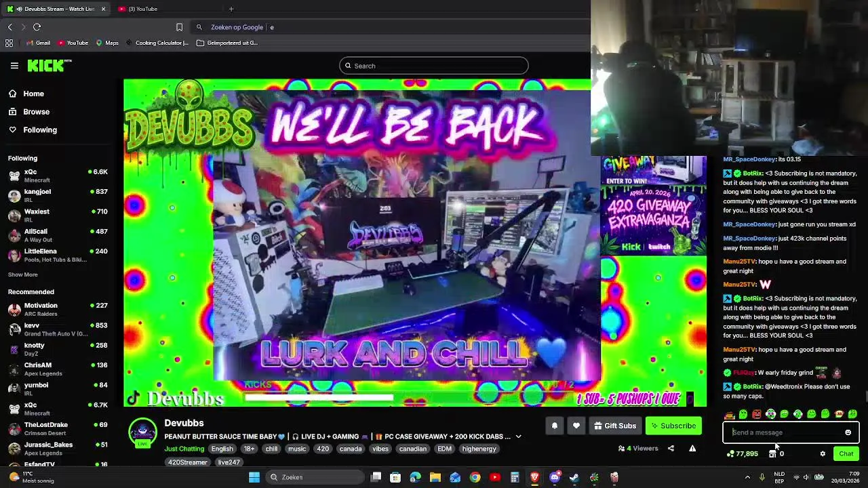The image size is (868, 488).
Task: Bookmark this page with the bookmark icon
Action: 179,27
